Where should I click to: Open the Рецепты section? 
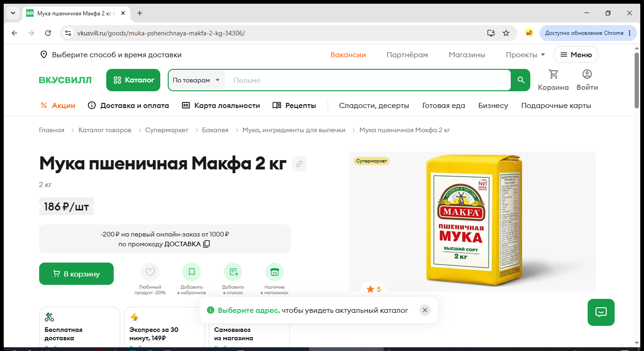click(x=294, y=106)
